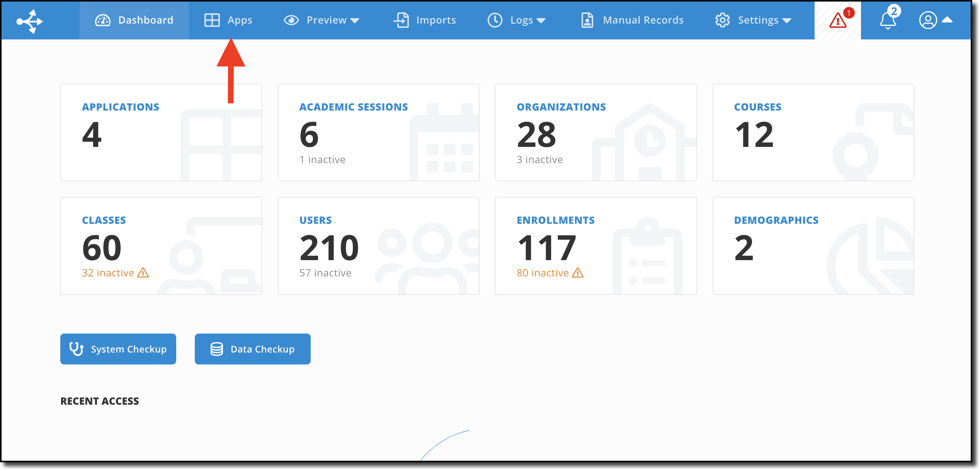Click the Dashboard gauge icon
Viewport: 980px width, 470px height.
pos(103,20)
